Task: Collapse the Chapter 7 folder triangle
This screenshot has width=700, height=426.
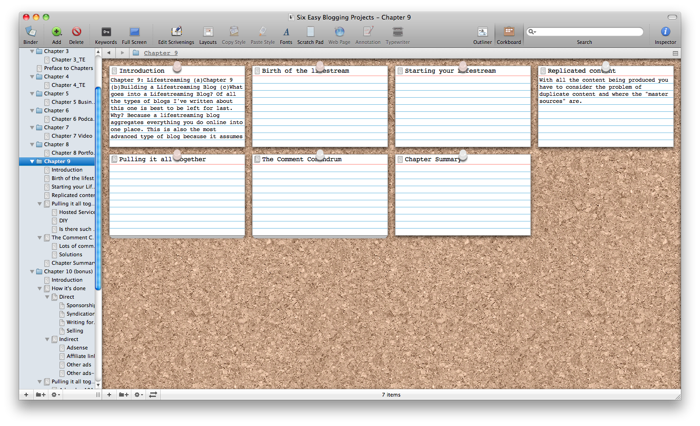Action: pyautogui.click(x=32, y=128)
